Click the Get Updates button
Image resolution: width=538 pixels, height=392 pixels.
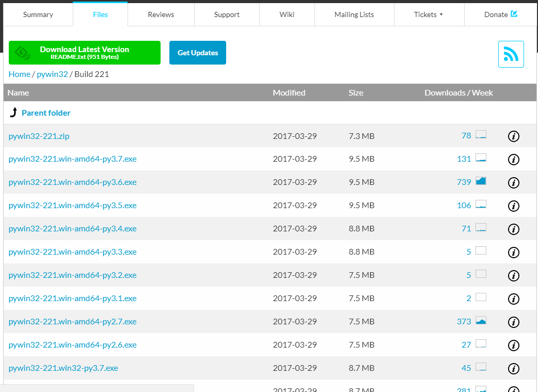198,53
